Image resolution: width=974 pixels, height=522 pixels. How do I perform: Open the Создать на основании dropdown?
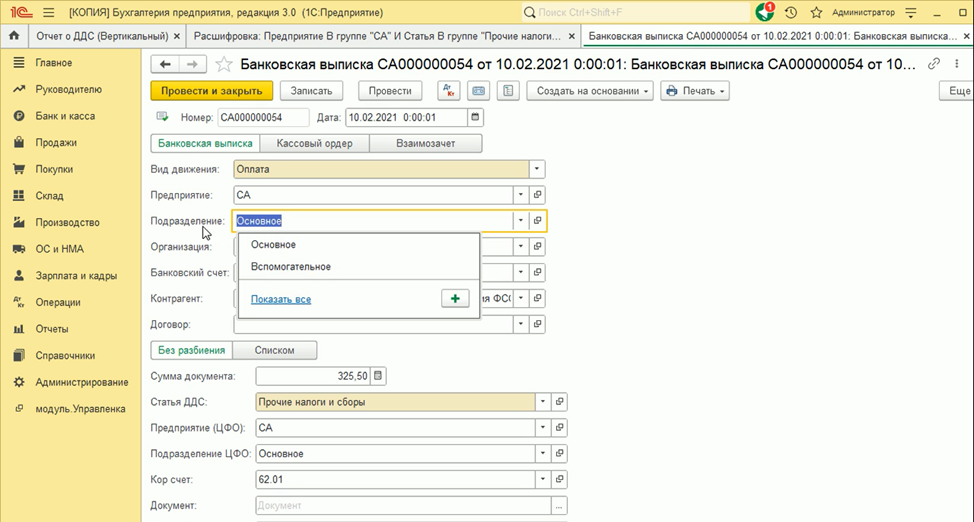pyautogui.click(x=589, y=91)
